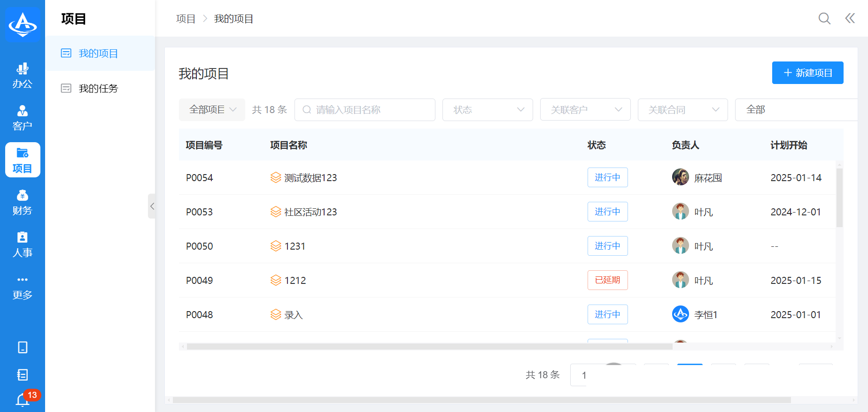Open the notebook icon in the sidebar
868x412 pixels.
tap(23, 374)
